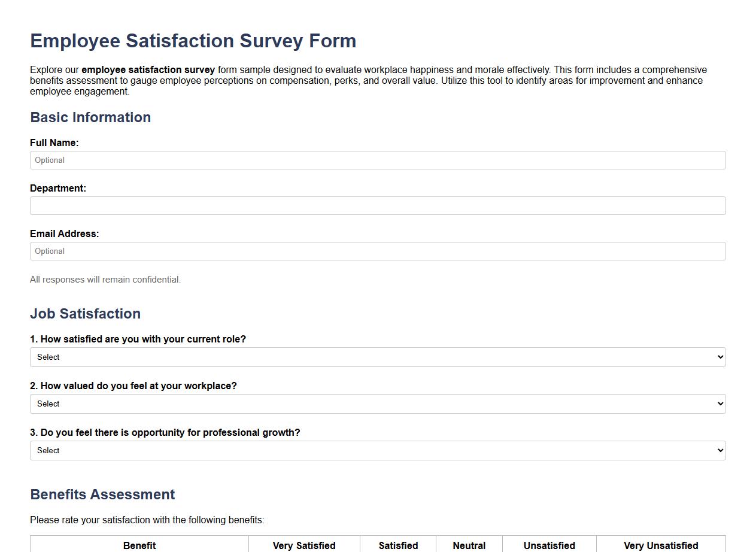Click the Benefits Assessment section heading
Image resolution: width=756 pixels, height=552 pixels.
[x=102, y=495]
